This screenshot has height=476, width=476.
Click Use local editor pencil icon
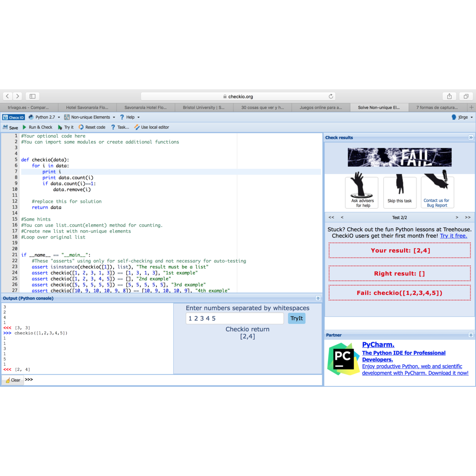tap(137, 127)
